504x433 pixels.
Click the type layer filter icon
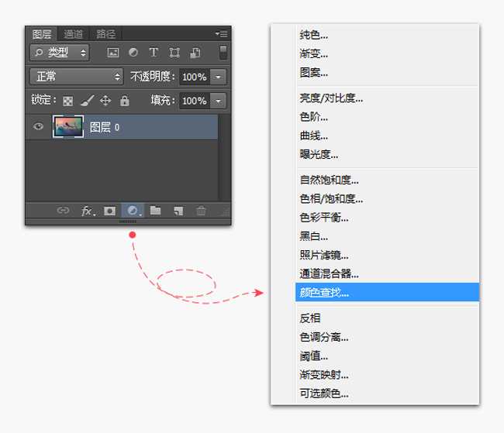pos(154,53)
